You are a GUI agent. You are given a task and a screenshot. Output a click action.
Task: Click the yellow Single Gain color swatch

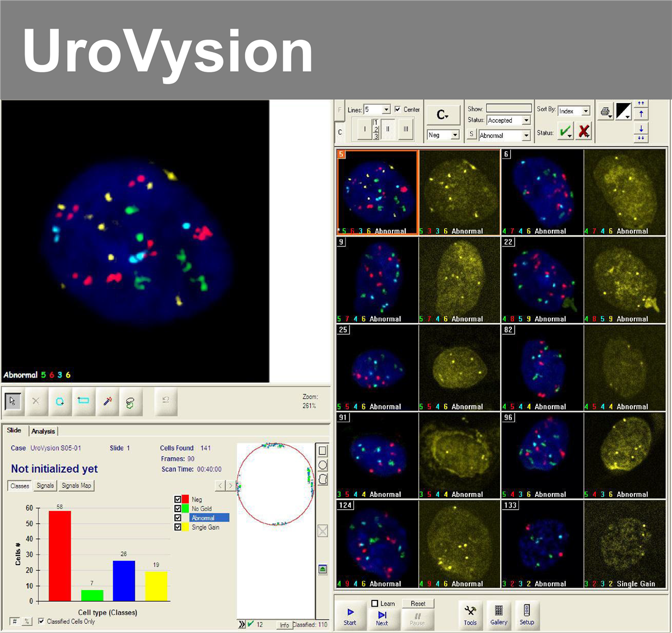[x=185, y=527]
